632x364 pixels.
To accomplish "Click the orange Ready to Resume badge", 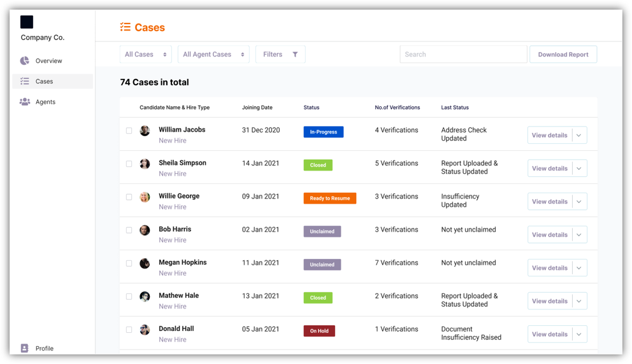I will [330, 198].
